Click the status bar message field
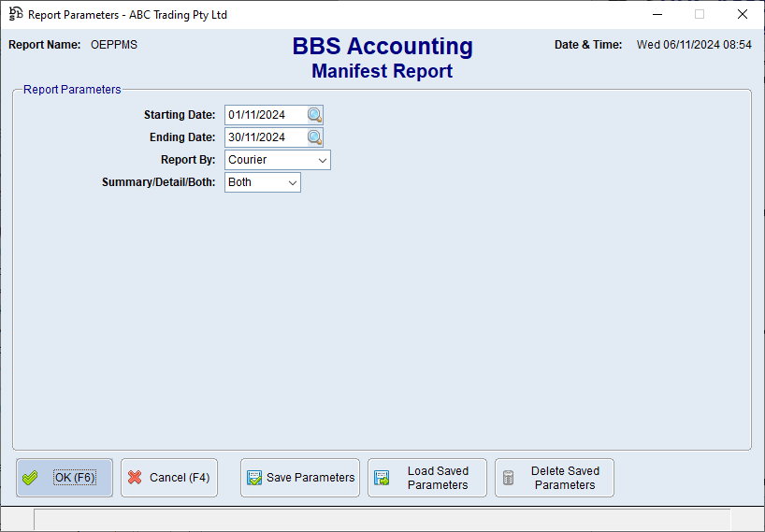Viewport: 765px width, 532px height. coord(382,520)
